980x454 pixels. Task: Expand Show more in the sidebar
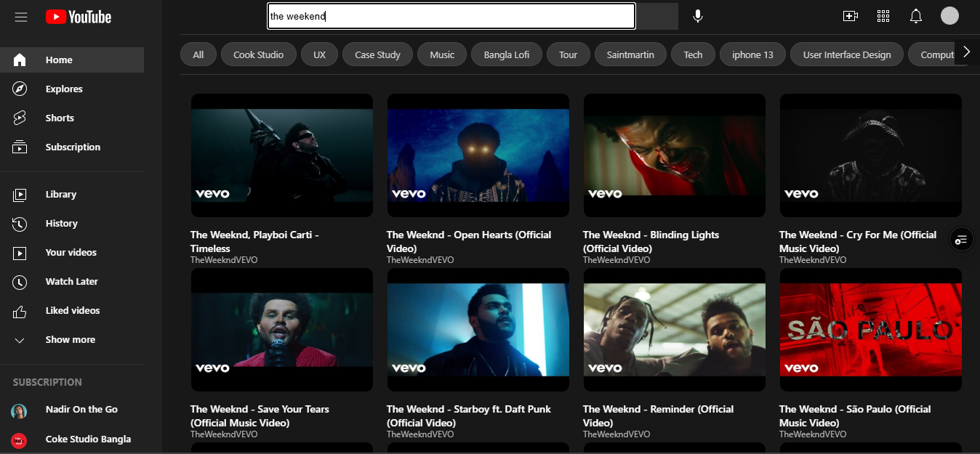pyautogui.click(x=71, y=340)
